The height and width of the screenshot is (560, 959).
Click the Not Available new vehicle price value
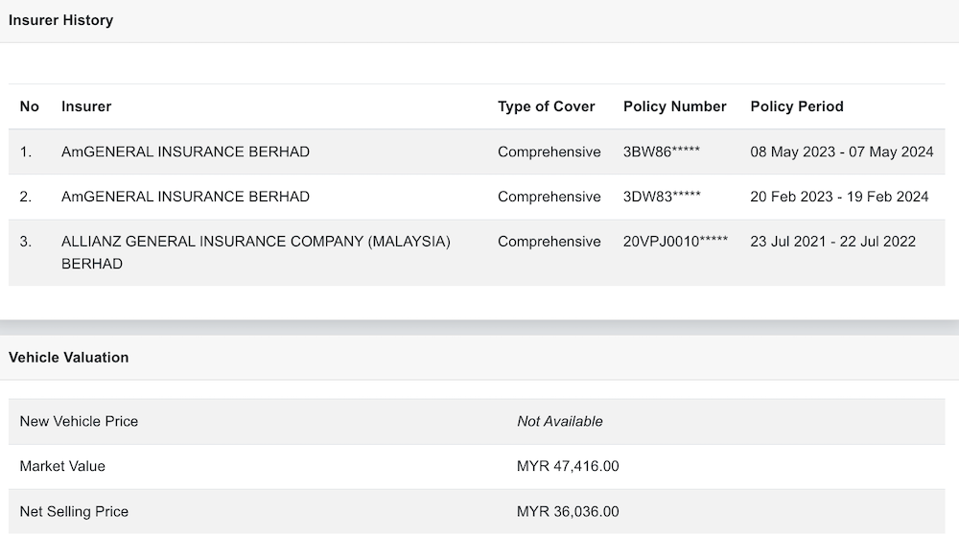coord(560,421)
